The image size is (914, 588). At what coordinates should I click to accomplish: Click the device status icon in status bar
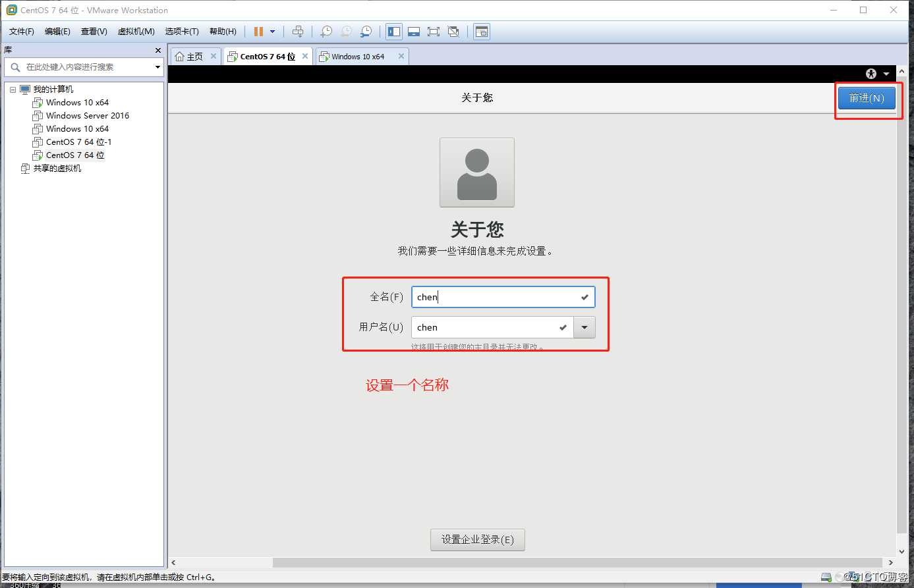click(826, 577)
